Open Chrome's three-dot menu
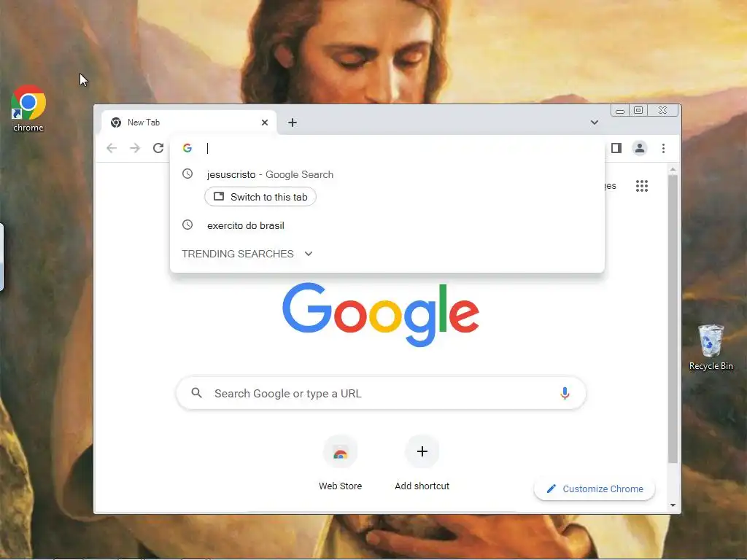This screenshot has height=560, width=747. click(663, 148)
